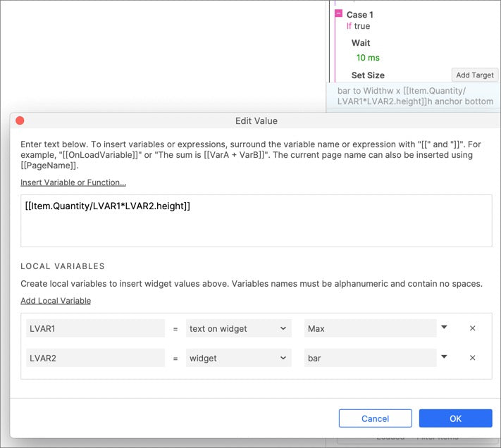Edit the LVAR1 variable name field
This screenshot has width=501, height=448.
(x=96, y=328)
